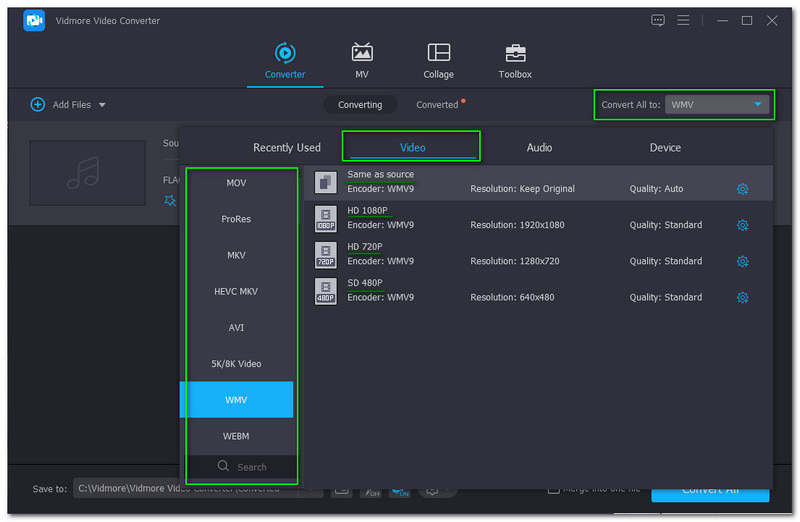Switch to the Audio format tab
The width and height of the screenshot is (800, 522).
point(539,147)
